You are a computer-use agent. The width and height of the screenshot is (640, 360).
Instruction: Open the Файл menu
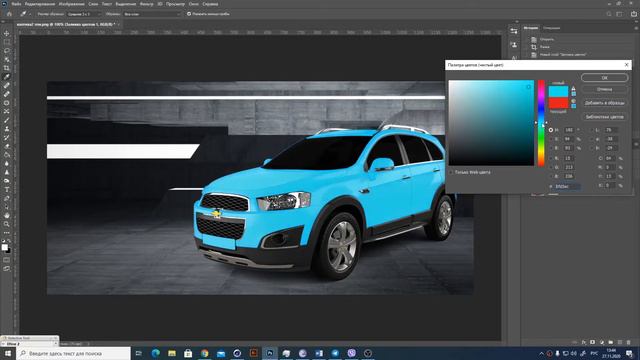[16, 4]
